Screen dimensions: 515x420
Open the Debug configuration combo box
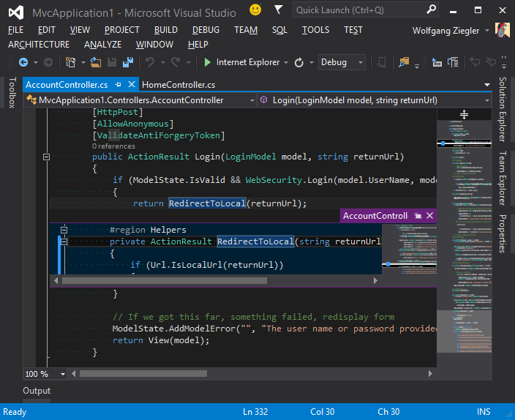pyautogui.click(x=342, y=62)
